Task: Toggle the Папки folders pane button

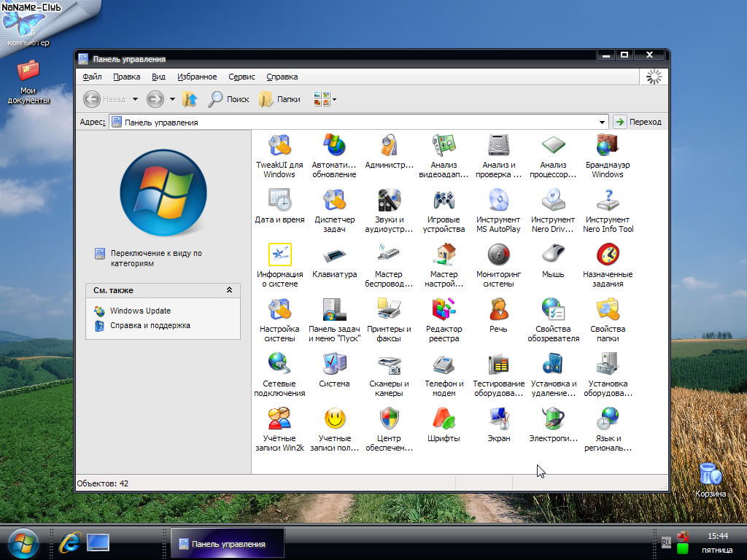Action: [280, 99]
